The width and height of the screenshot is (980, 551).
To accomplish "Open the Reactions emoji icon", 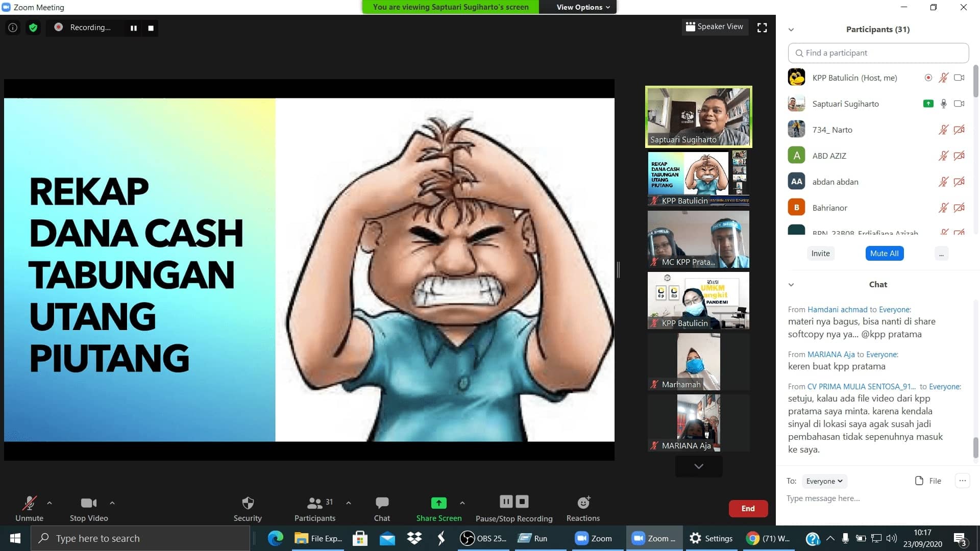I will (x=583, y=504).
